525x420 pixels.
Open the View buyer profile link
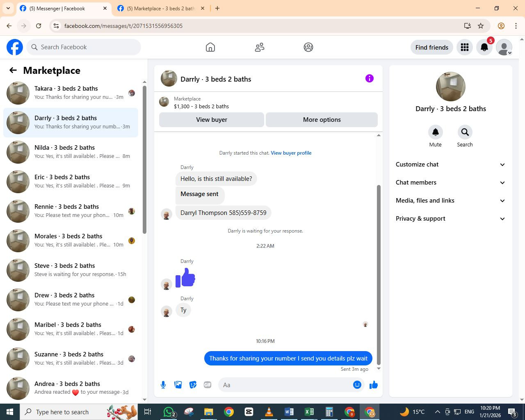click(x=291, y=153)
